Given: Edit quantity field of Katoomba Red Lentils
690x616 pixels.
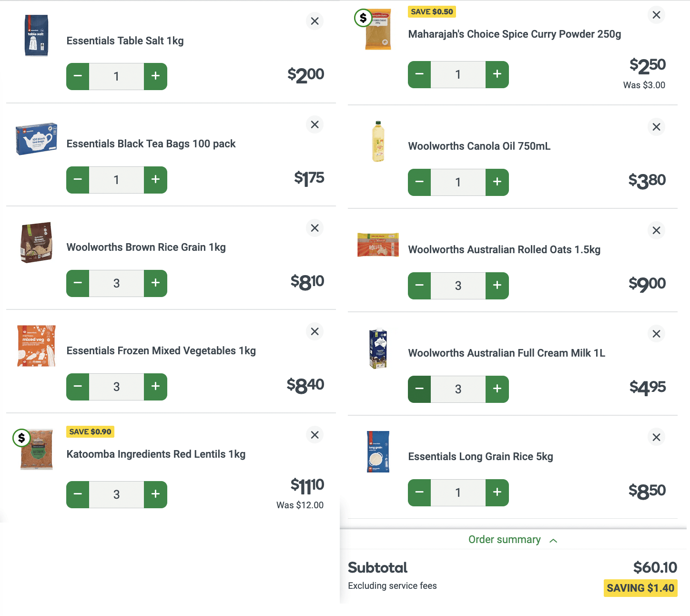Looking at the screenshot, I should point(116,494).
